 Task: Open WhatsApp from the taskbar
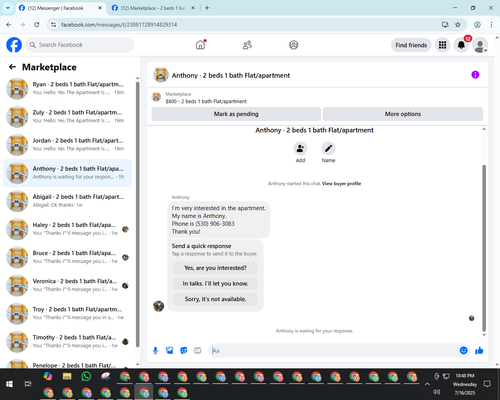click(x=86, y=376)
